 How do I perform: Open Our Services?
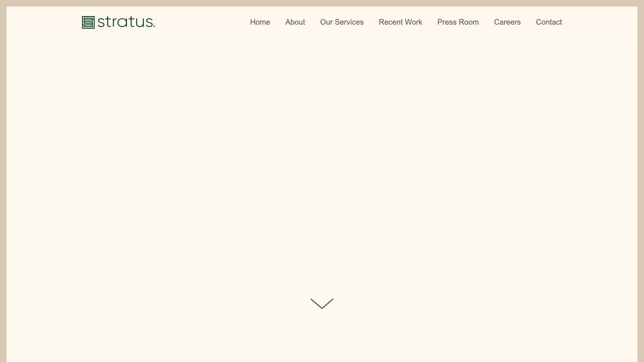341,22
